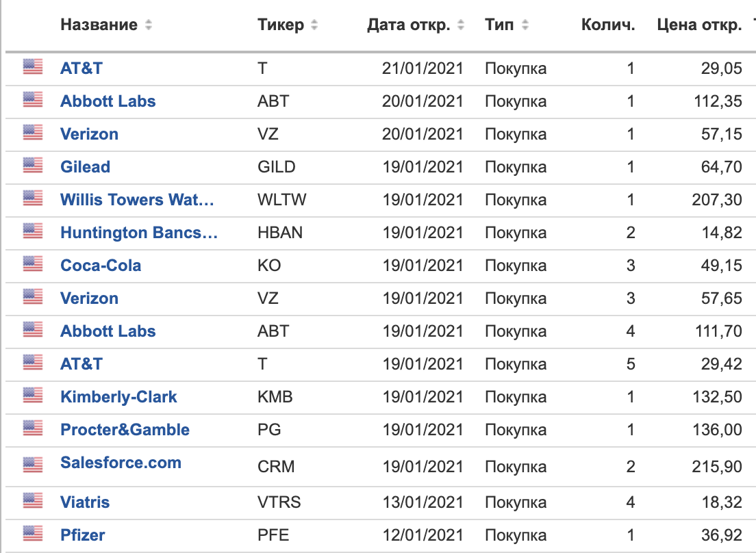This screenshot has height=553, width=756.
Task: Sort by Дата откр. column arrows
Action: click(x=461, y=25)
